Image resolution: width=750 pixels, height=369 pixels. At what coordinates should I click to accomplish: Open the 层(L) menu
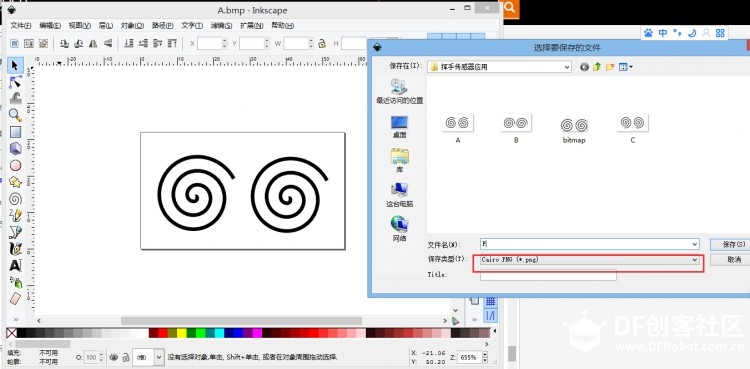106,25
